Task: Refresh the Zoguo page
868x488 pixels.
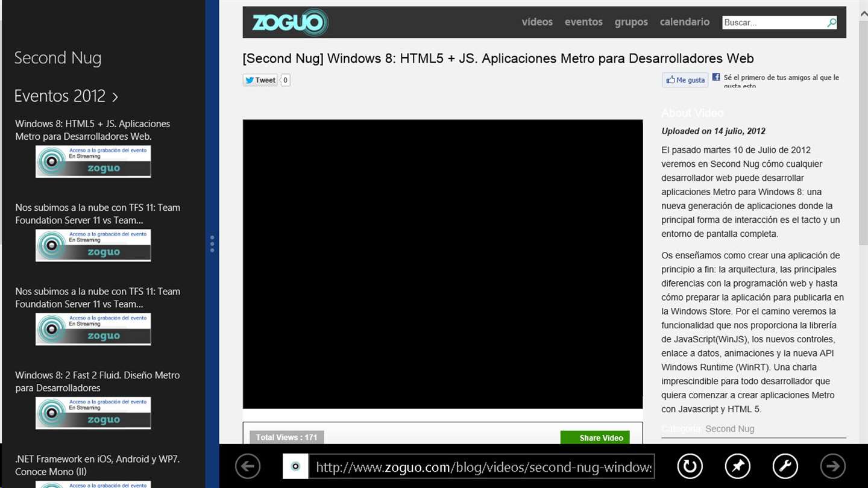Action: (x=690, y=466)
